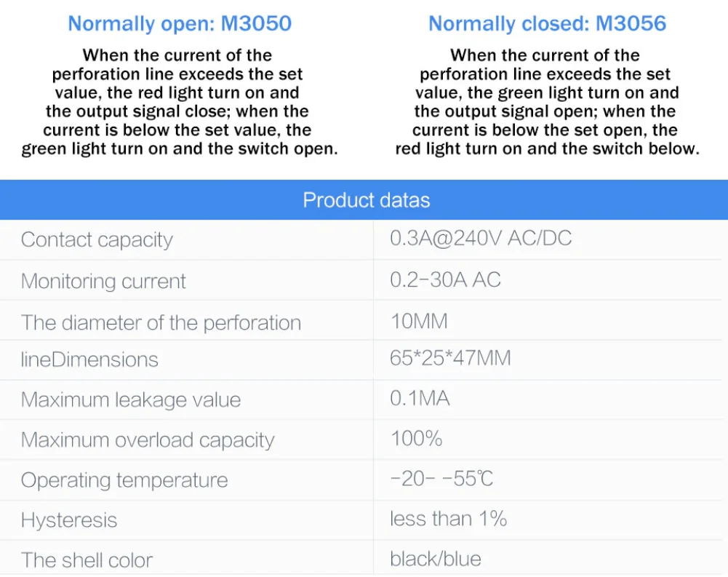728x577 pixels.
Task: Select the normally closed description paragraph
Action: tap(547, 102)
